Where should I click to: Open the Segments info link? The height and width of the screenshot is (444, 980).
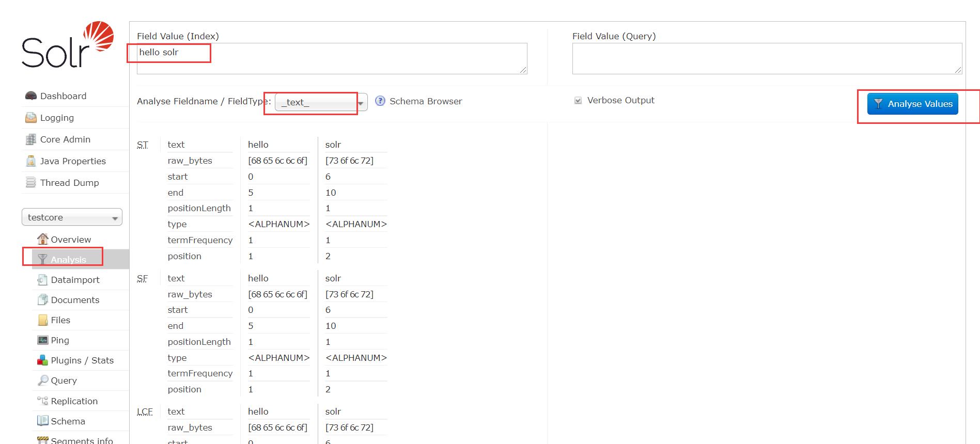82,440
